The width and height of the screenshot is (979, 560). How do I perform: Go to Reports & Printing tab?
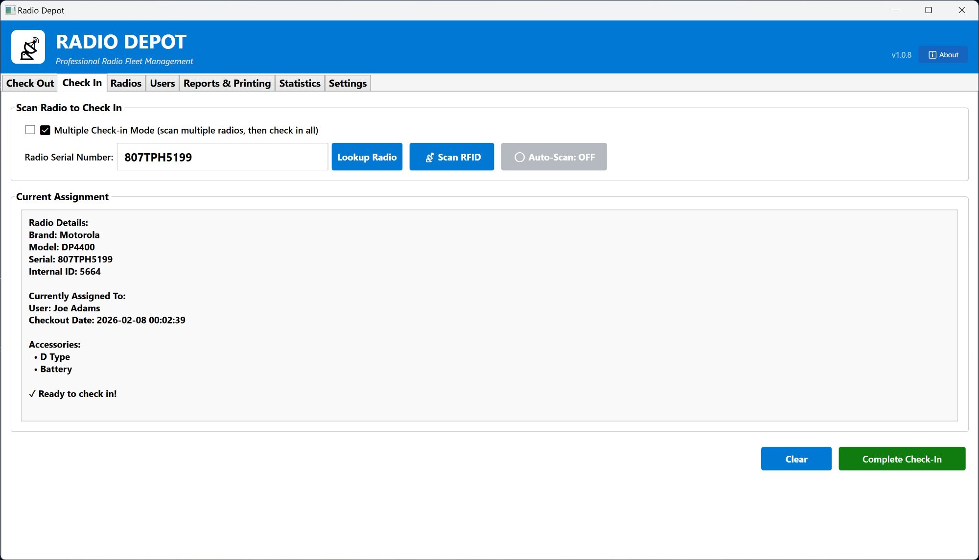click(x=227, y=83)
